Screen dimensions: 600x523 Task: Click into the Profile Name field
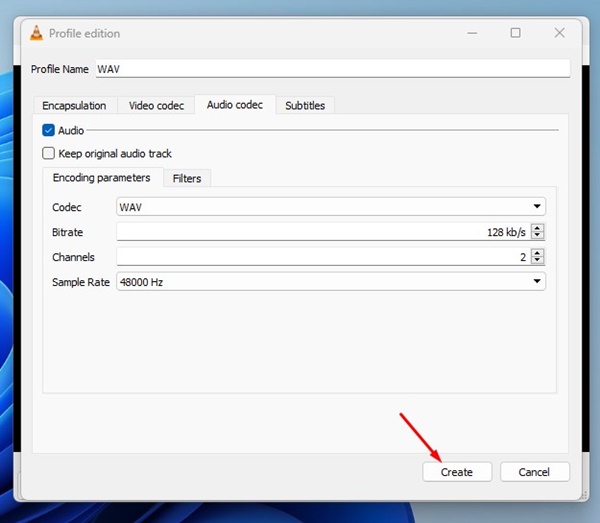point(333,69)
